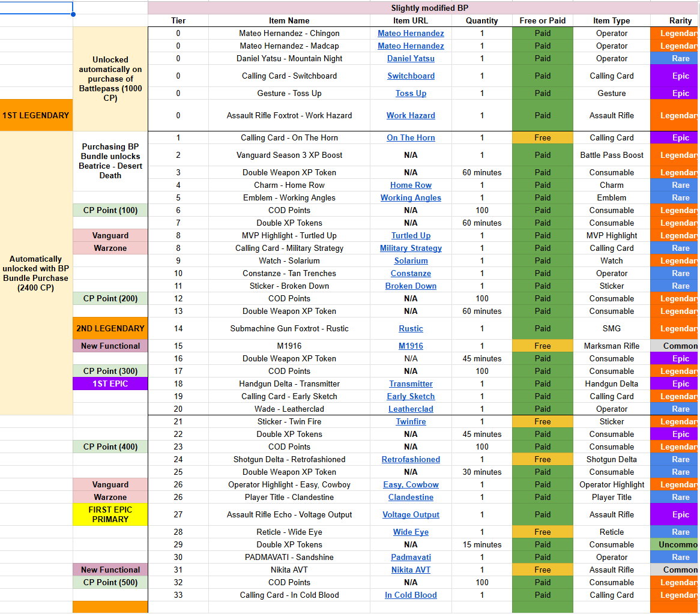Image resolution: width=700 pixels, height=614 pixels.
Task: Open the Mateo Hernandez link in Chingon row
Action: pos(411,34)
